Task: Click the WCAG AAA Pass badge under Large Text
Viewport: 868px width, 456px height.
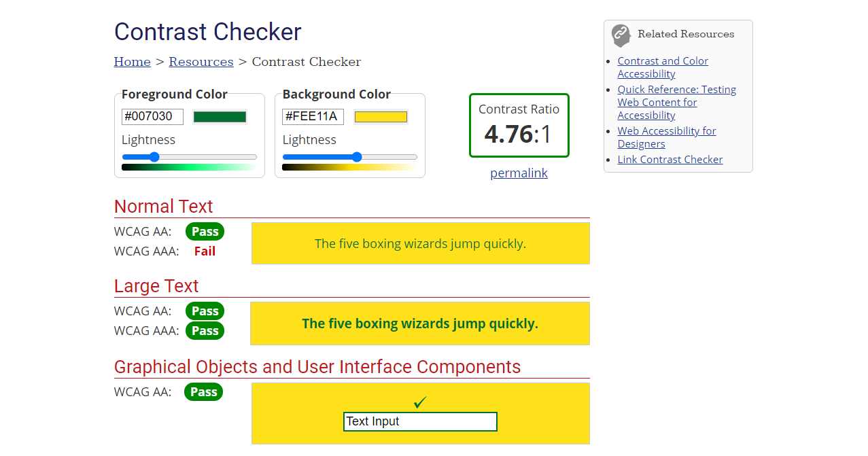Action: (x=205, y=331)
